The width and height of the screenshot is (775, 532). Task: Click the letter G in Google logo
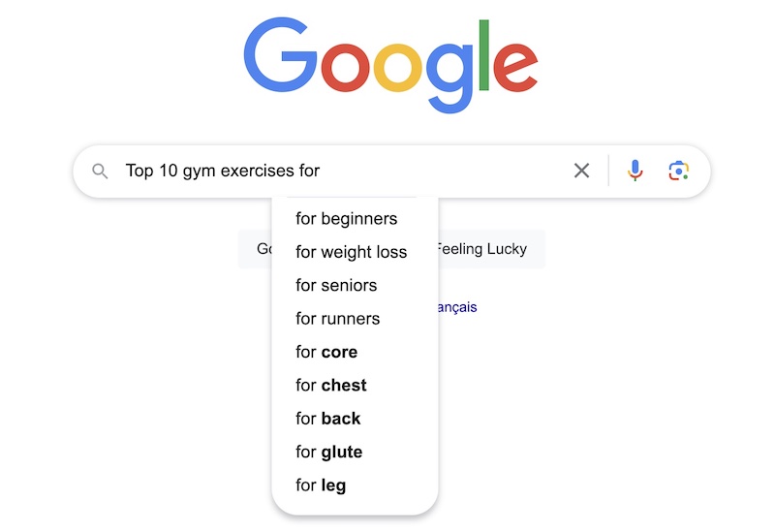coord(280,55)
